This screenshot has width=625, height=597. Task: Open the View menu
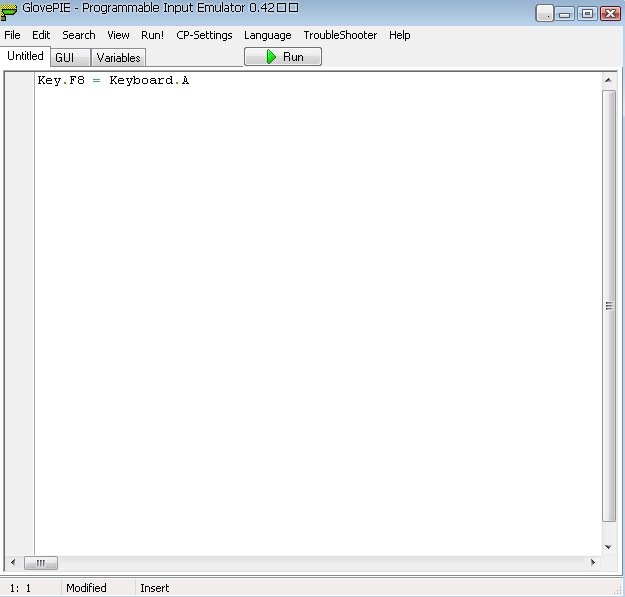point(118,35)
